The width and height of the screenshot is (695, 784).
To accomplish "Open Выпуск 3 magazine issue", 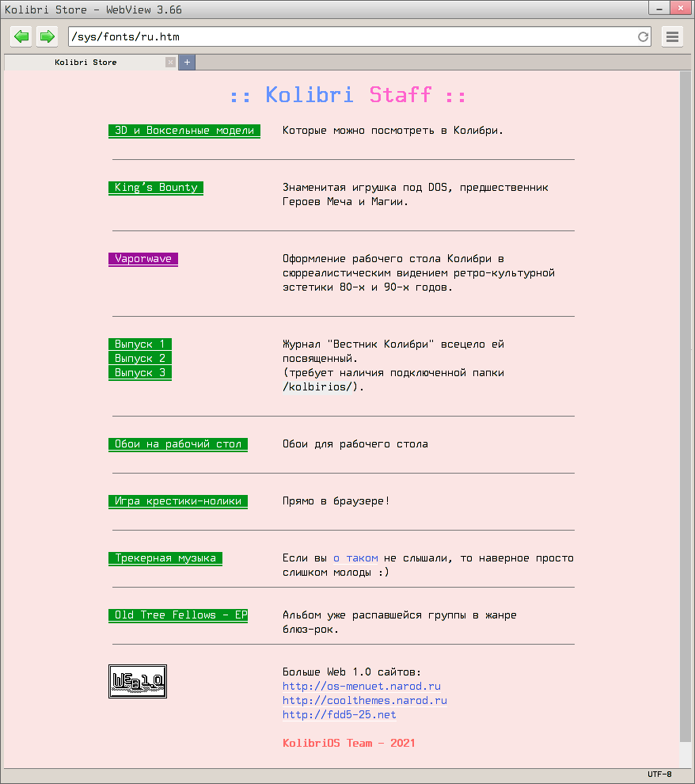I will tap(139, 373).
